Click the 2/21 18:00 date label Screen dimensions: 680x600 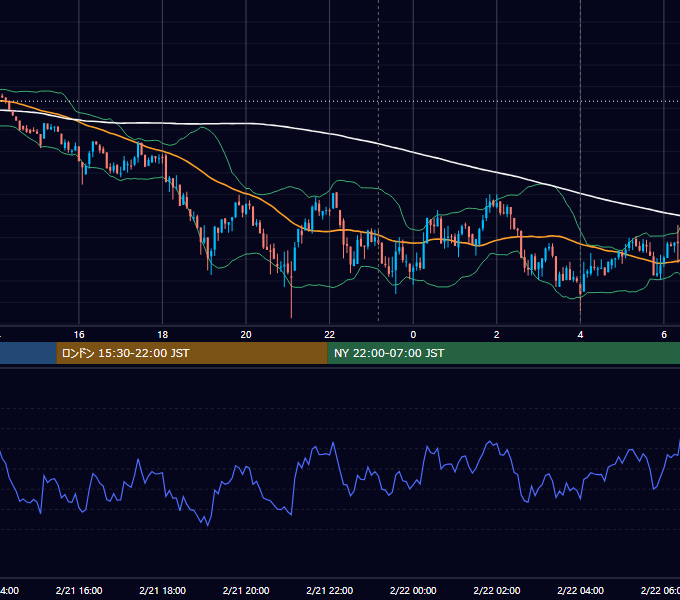coord(163,590)
